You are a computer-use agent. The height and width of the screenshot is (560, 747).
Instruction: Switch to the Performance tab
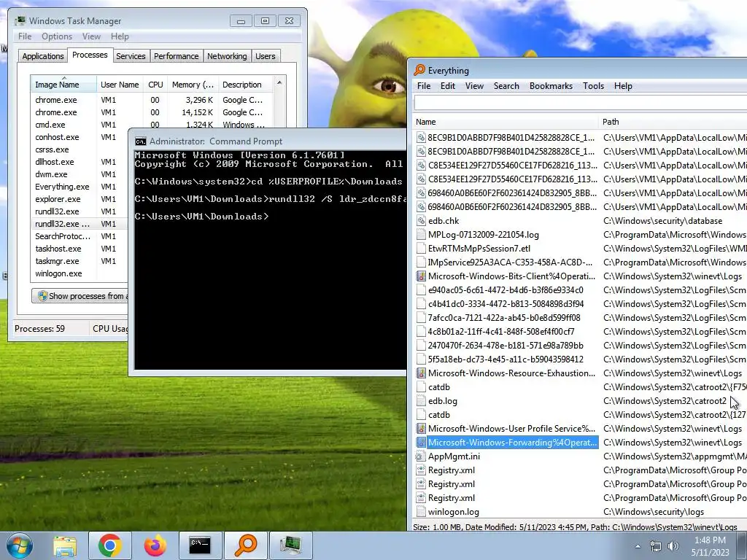pos(176,56)
